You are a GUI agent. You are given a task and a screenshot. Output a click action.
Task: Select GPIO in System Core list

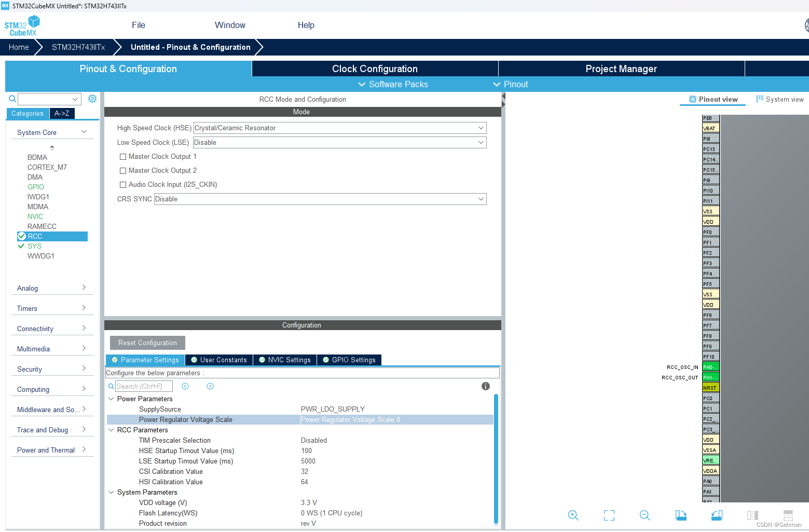(36, 187)
